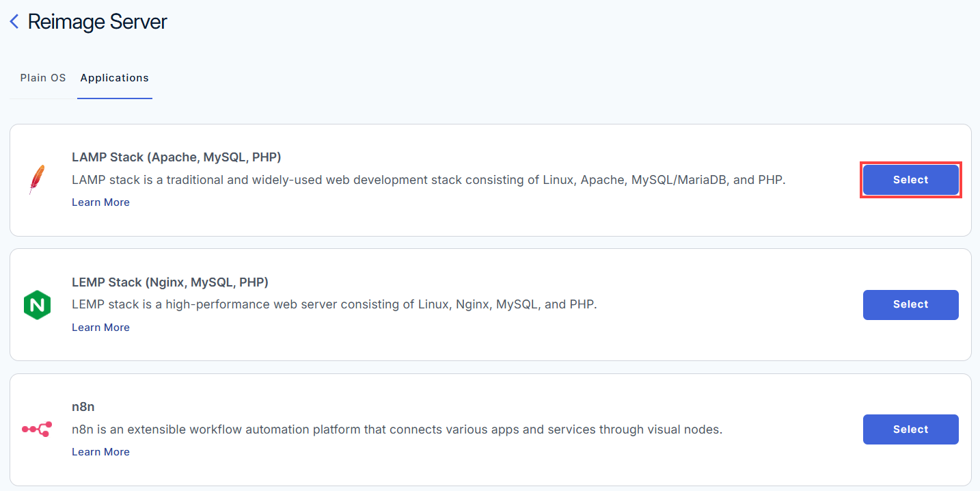Click the Reimage Server page title
The height and width of the screenshot is (491, 980).
(97, 22)
